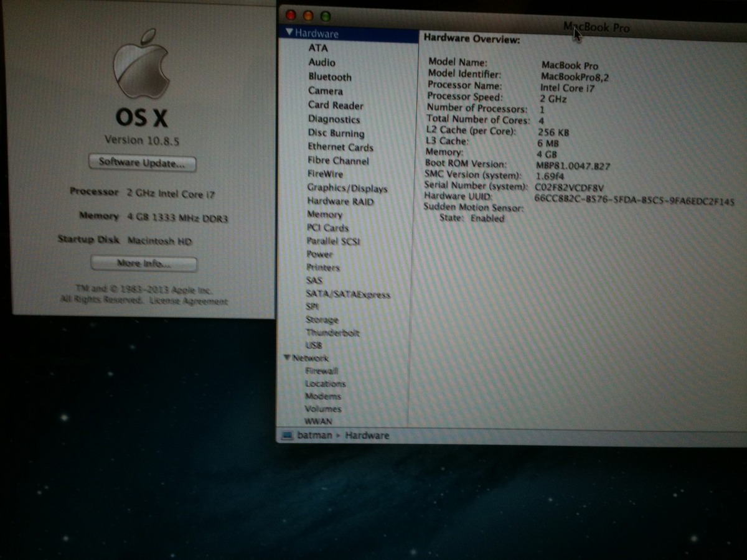Screen dimensions: 747x560
Task: Select Firewall under Network
Action: [x=322, y=371]
